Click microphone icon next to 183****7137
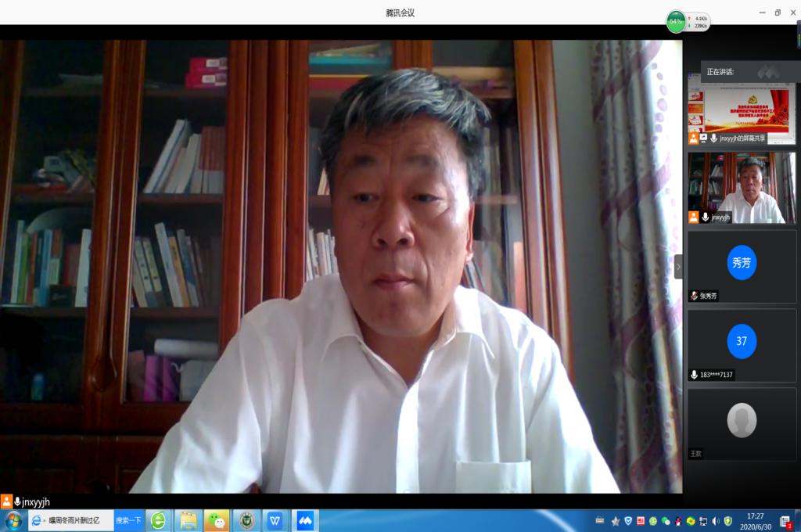The width and height of the screenshot is (801, 532). 694,375
